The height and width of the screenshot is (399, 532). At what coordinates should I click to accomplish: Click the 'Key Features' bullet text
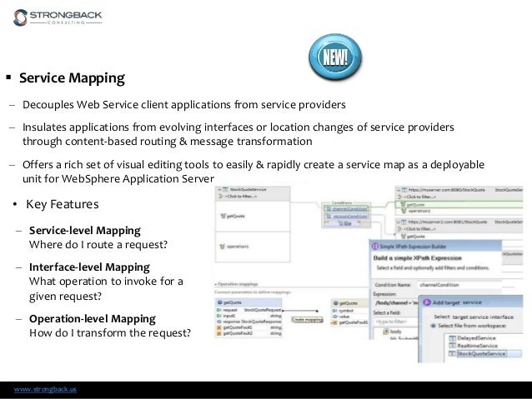(63, 204)
